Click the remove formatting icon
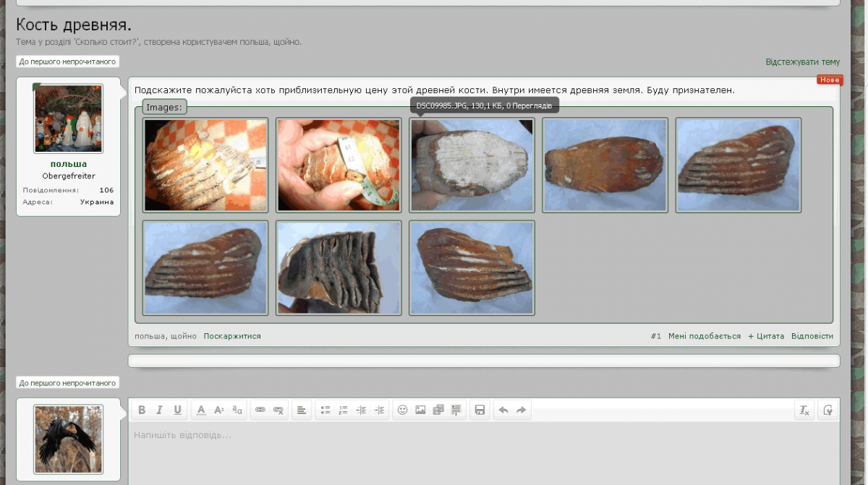868x485 pixels. [804, 410]
